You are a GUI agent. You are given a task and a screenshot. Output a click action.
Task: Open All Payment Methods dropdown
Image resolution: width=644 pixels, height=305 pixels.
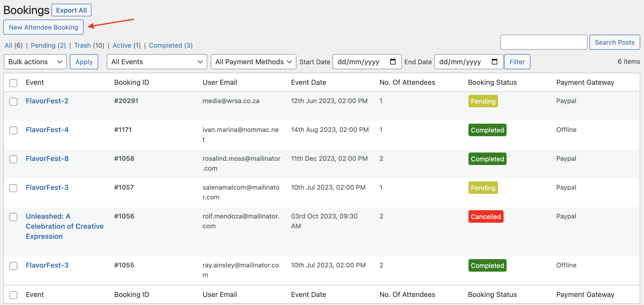coord(253,62)
